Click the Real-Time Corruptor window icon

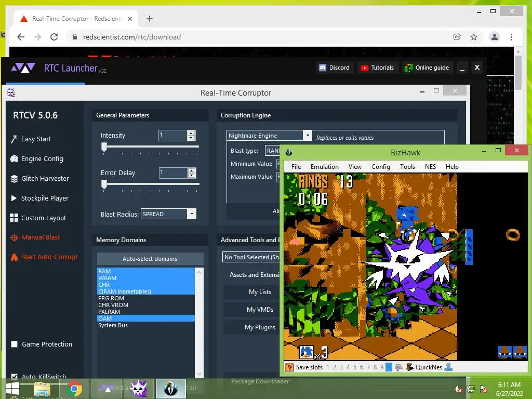pyautogui.click(x=11, y=92)
